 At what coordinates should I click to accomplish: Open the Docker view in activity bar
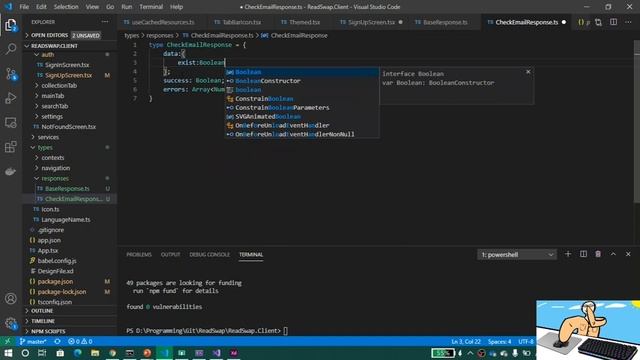(11, 171)
